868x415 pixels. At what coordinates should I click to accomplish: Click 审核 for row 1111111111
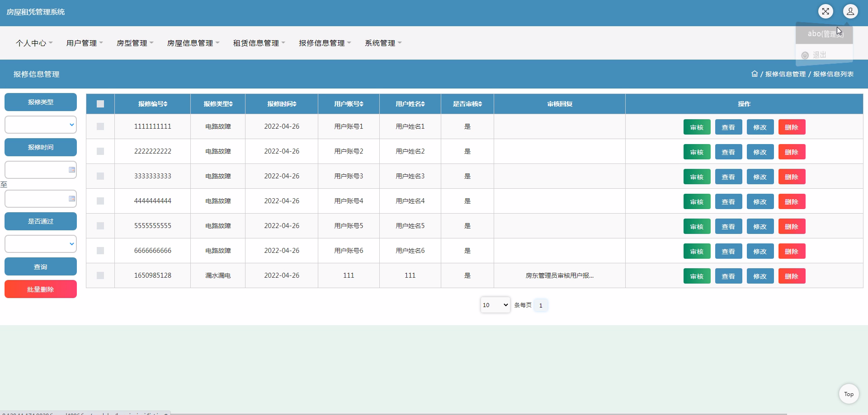coord(697,127)
